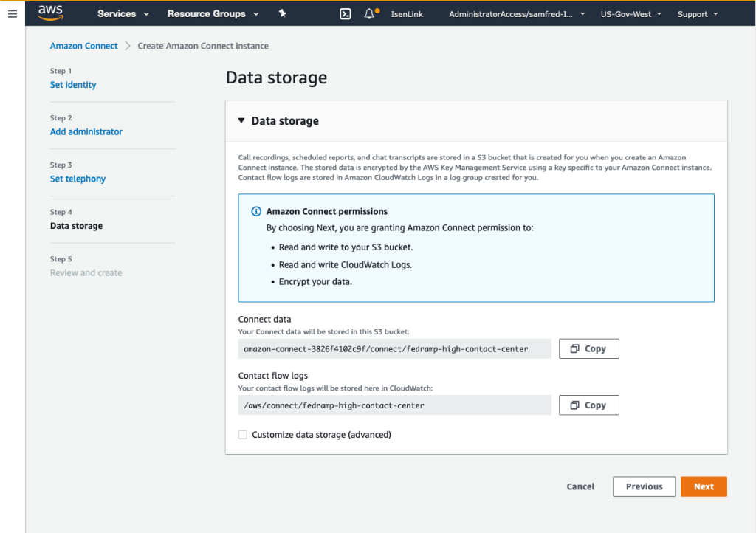Navigate to Step 1 Set identity link
This screenshot has width=756, height=533.
73,84
